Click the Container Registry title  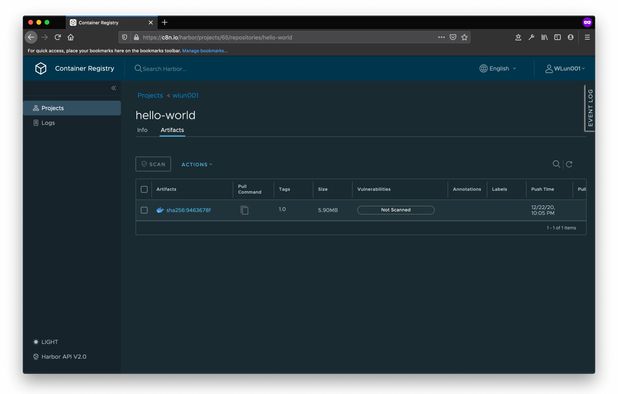point(84,69)
